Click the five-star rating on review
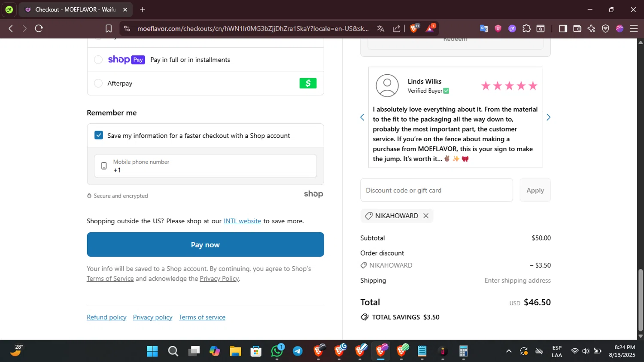 [x=509, y=86]
